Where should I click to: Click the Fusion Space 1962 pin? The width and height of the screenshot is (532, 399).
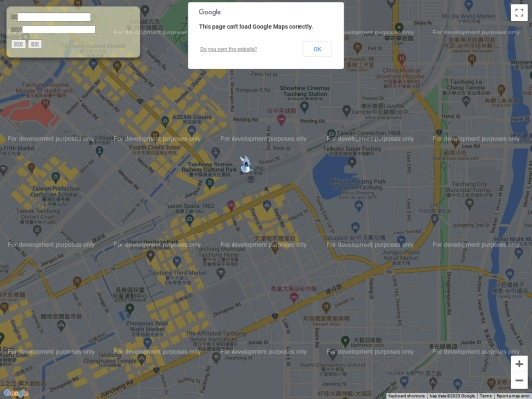pos(190,220)
